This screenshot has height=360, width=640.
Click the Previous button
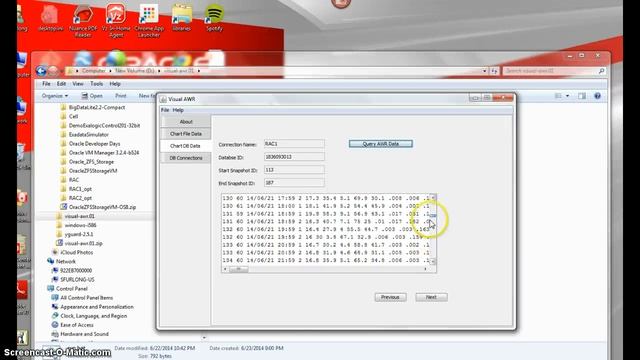tap(390, 297)
